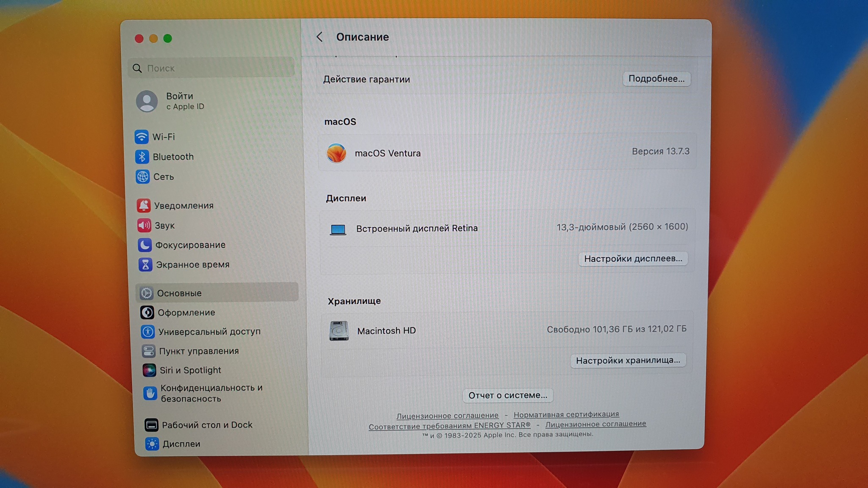Open Focus moon icon

pyautogui.click(x=145, y=245)
